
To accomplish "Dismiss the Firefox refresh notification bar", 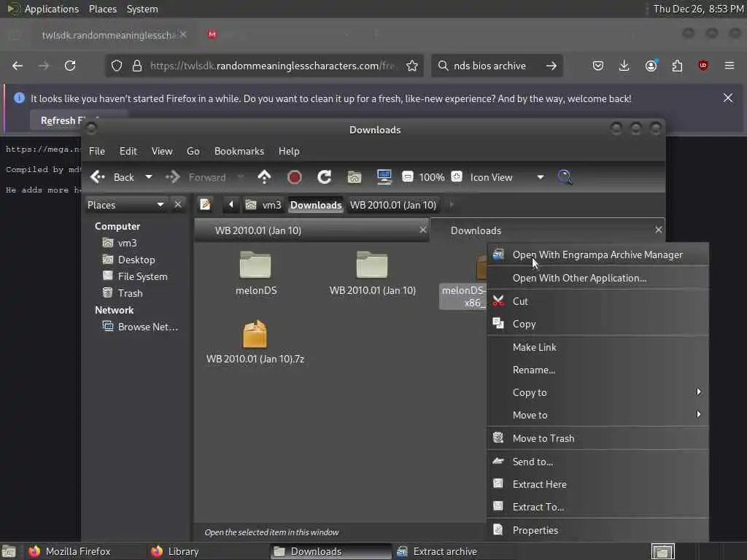I will click(x=728, y=98).
